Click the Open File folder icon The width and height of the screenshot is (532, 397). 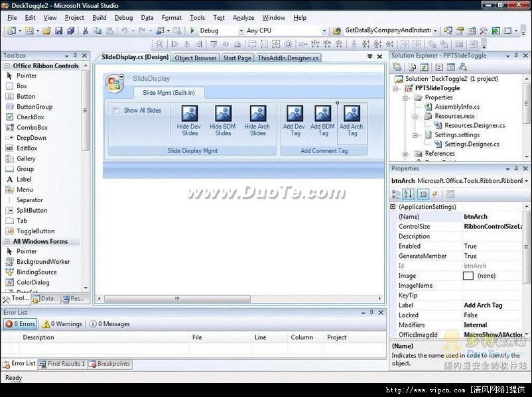(x=47, y=31)
